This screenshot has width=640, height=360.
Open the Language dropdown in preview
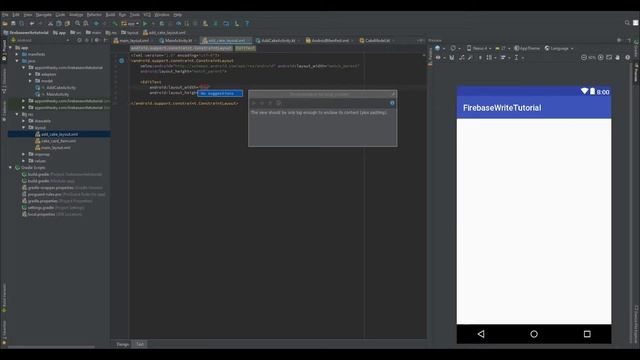click(x=559, y=48)
